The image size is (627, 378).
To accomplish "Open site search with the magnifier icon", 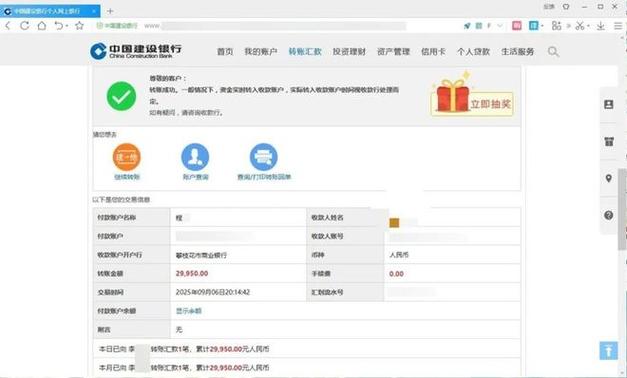I will 553,52.
